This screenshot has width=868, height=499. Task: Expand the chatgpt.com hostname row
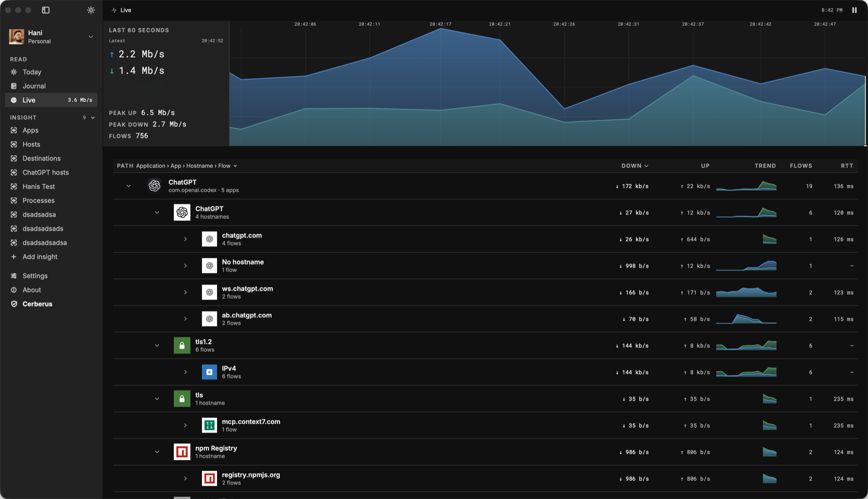click(x=185, y=239)
